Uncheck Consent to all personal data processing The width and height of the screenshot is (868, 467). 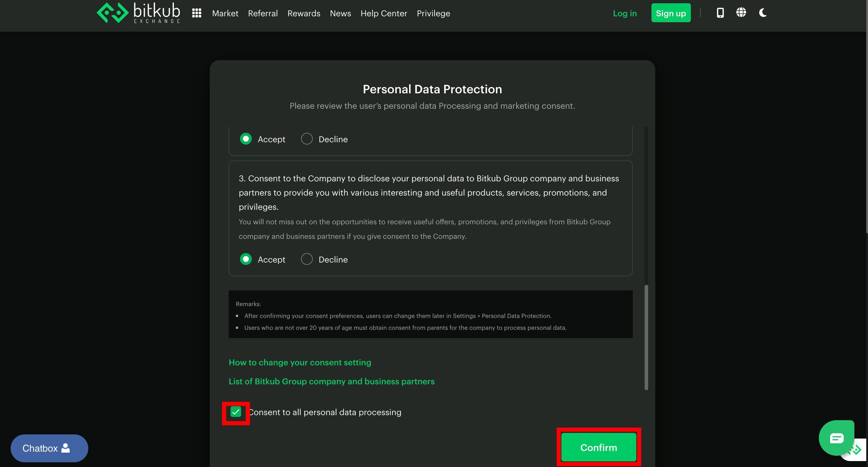[236, 412]
